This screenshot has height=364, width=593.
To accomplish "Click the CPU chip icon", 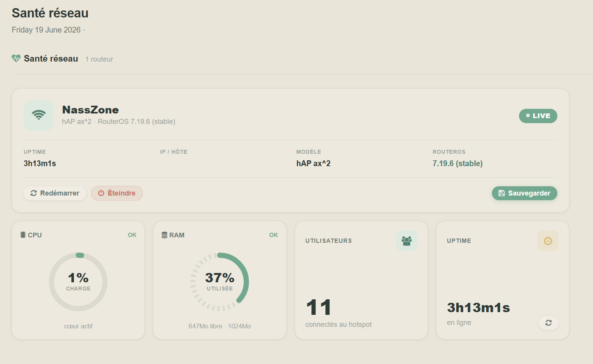I will (23, 235).
